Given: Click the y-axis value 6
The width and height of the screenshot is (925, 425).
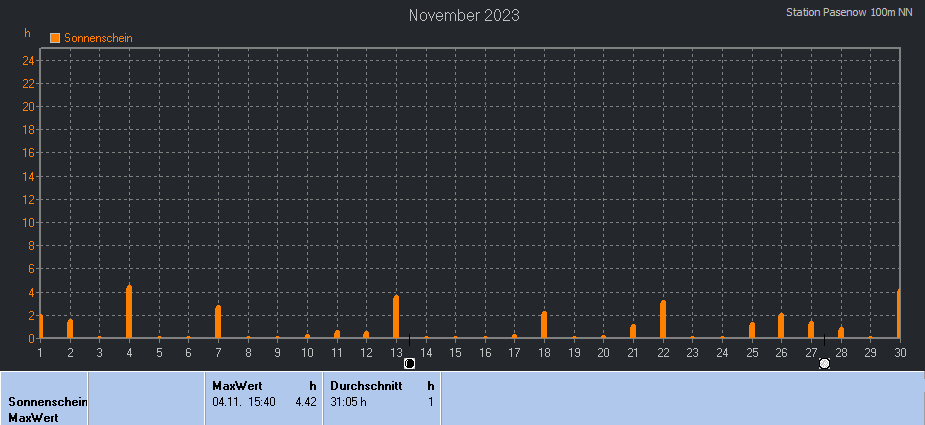Looking at the screenshot, I should (x=31, y=269).
